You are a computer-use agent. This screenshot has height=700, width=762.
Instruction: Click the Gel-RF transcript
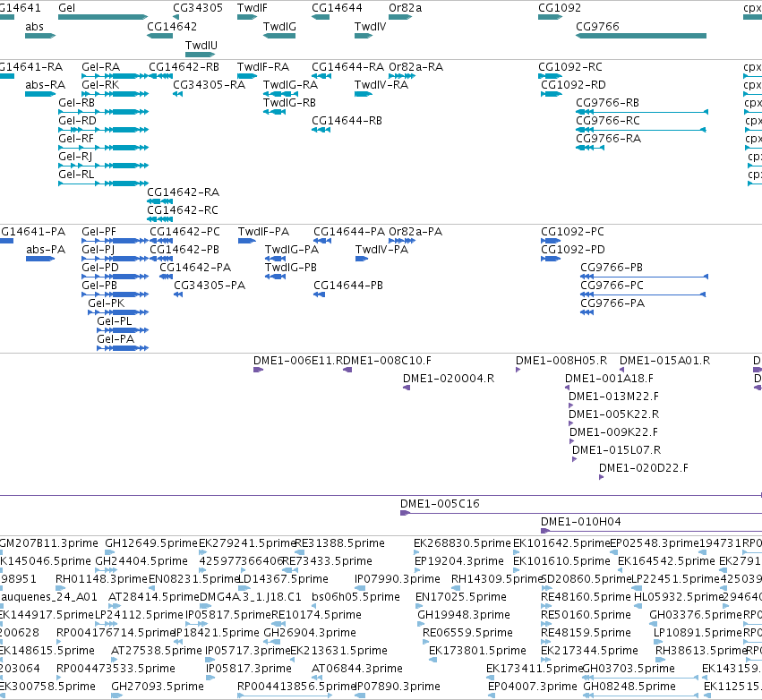(104, 148)
